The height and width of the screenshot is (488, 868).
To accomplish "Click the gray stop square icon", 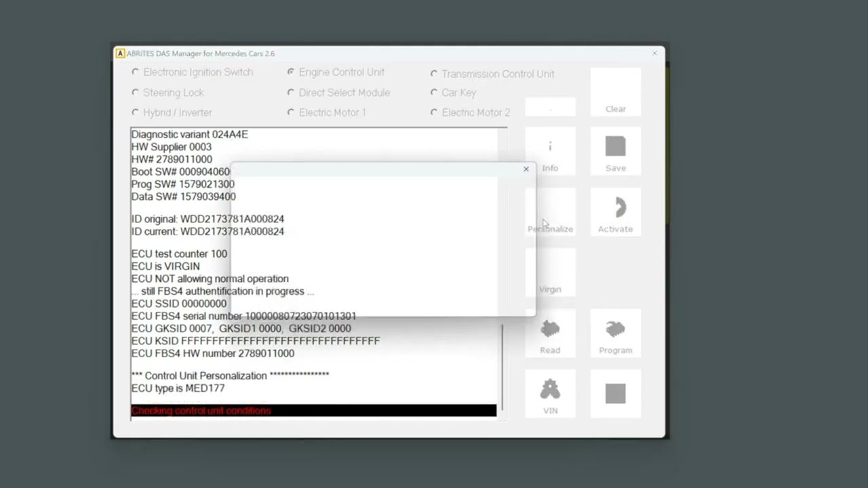I will coord(616,394).
